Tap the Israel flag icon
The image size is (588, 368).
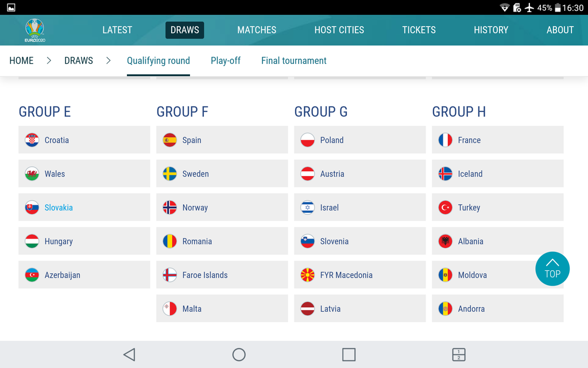pyautogui.click(x=308, y=208)
